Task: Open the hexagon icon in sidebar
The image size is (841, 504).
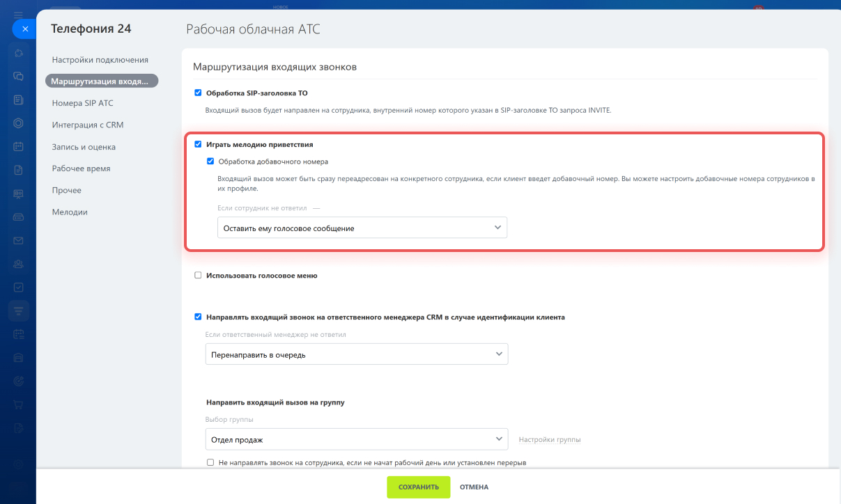Action: pos(19,123)
